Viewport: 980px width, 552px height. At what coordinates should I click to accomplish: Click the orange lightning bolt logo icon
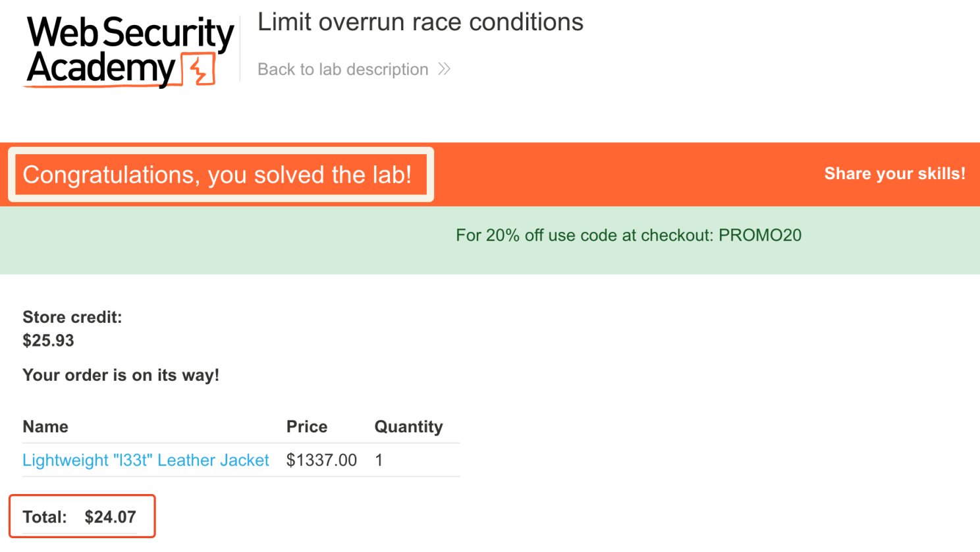[202, 70]
